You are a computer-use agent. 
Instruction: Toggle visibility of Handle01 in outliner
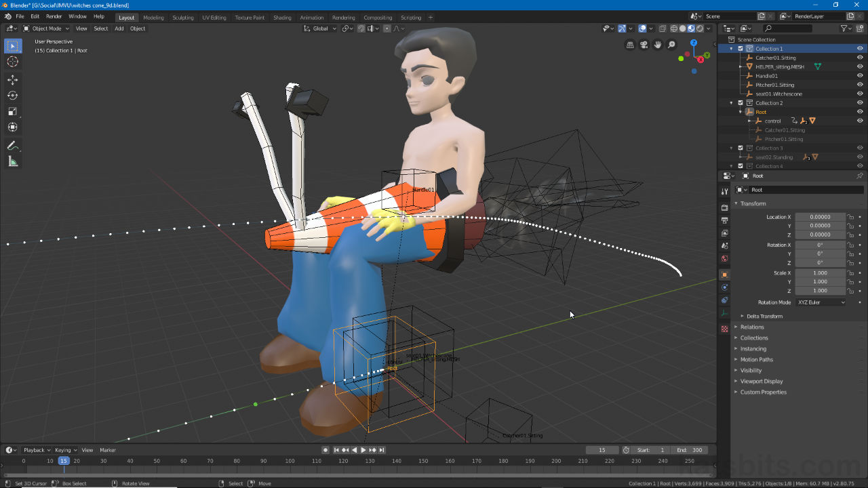(x=860, y=76)
